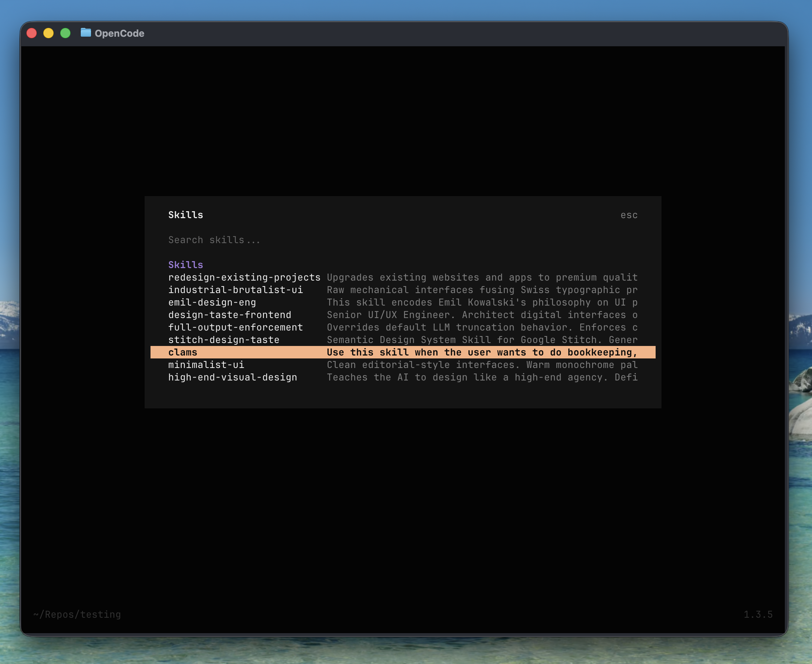The height and width of the screenshot is (664, 812).
Task: Click the Skills dialog title
Action: [x=186, y=214]
